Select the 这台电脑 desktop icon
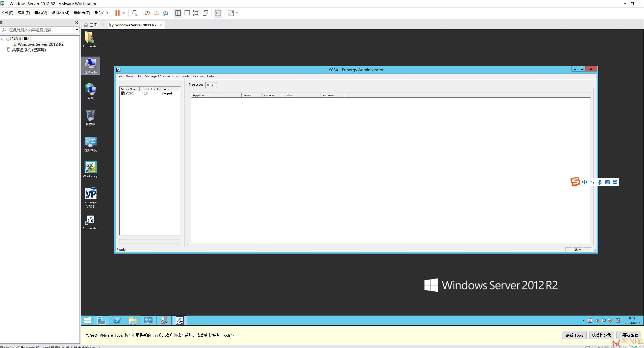This screenshot has width=644, height=348. click(x=90, y=66)
